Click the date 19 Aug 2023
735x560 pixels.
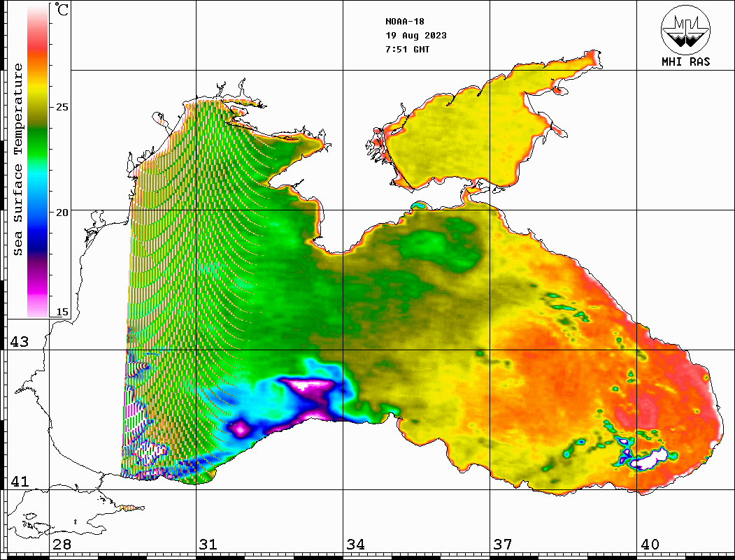click(416, 35)
